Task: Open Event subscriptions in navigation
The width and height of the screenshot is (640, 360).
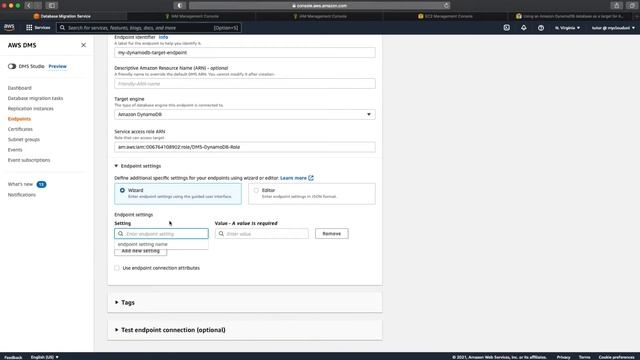Action: pos(29,160)
